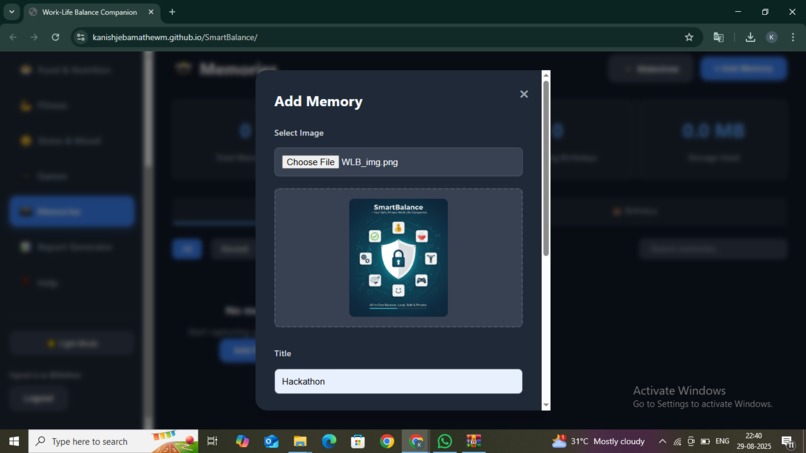Open Microsoft Store from the taskbar
Viewport: 806px width, 453px height.
click(358, 441)
